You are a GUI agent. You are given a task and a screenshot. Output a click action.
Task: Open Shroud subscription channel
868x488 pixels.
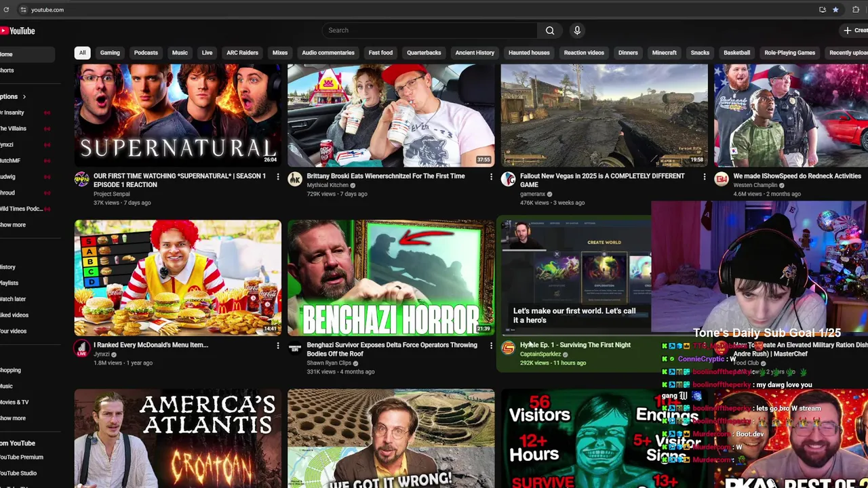point(7,192)
